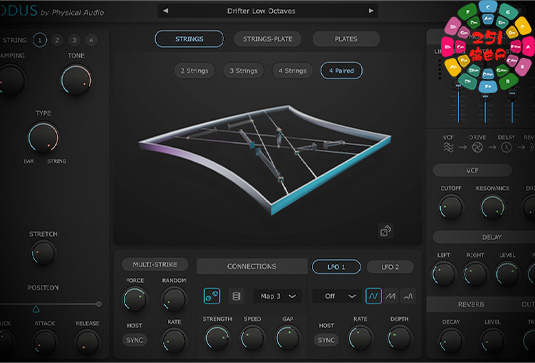Click the DRIVE icon in effects chain

(x=477, y=147)
